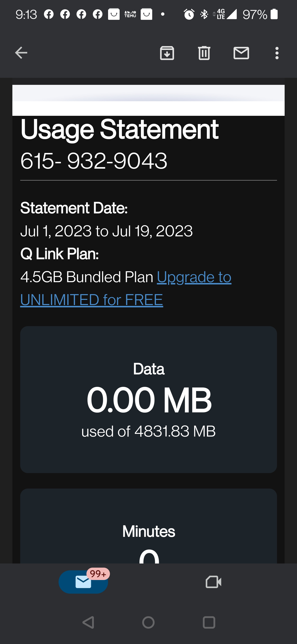Open the Mail tab with 99+ badge
297x644 pixels.
(84, 582)
